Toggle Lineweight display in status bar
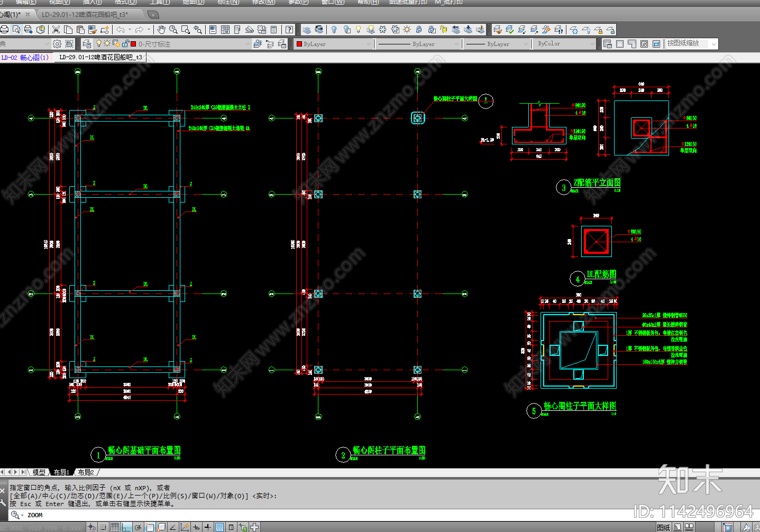Screen dimensions: 760x532 coord(207,527)
